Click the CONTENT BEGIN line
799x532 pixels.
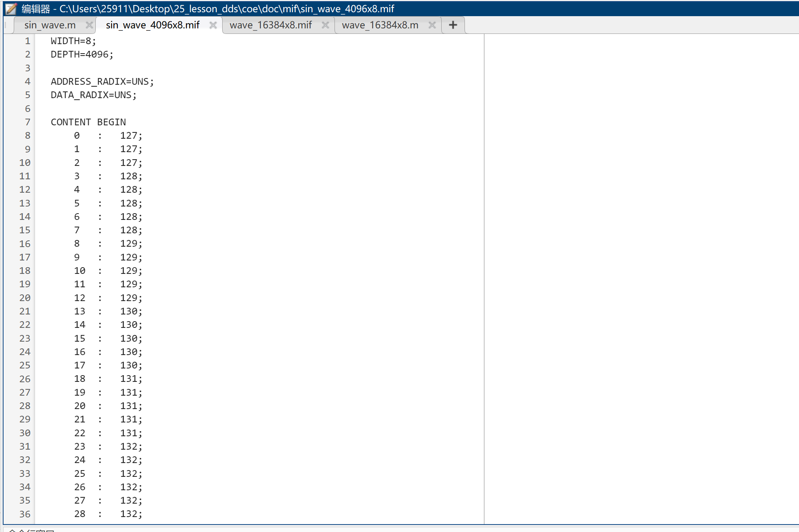pyautogui.click(x=88, y=122)
